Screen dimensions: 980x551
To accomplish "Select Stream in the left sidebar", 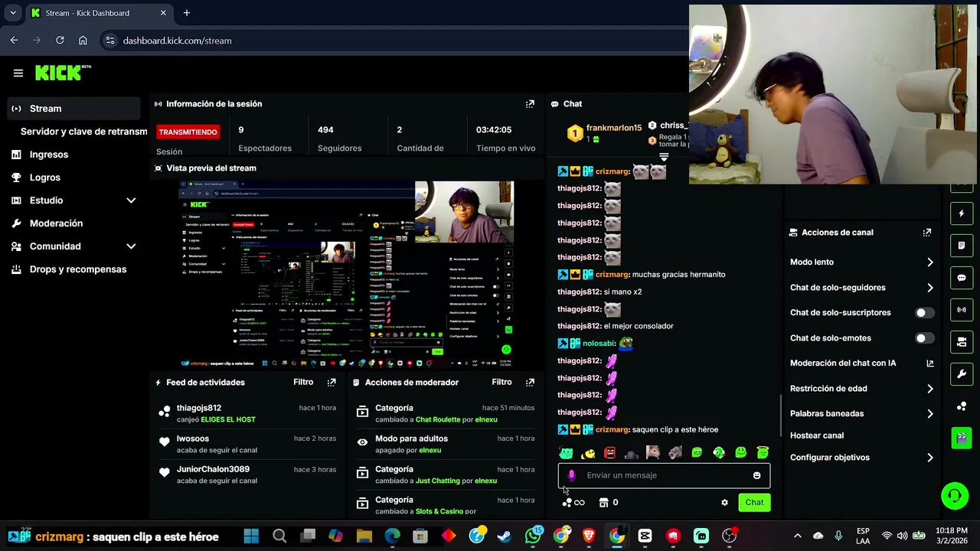I will tap(73, 109).
